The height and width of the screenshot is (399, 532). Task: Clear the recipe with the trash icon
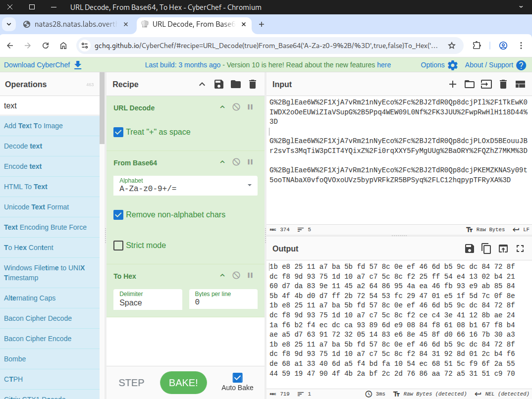coord(253,84)
